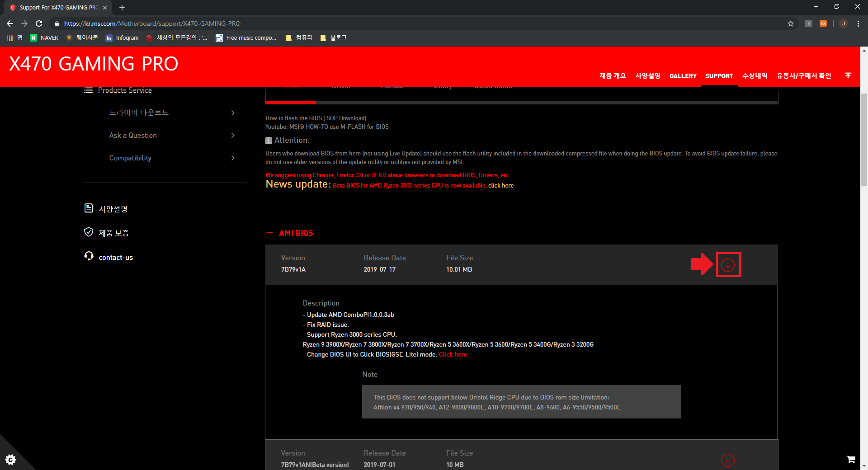Image resolution: width=868 pixels, height=470 pixels.
Task: Open 케이사존 bookmark
Action: click(82, 38)
